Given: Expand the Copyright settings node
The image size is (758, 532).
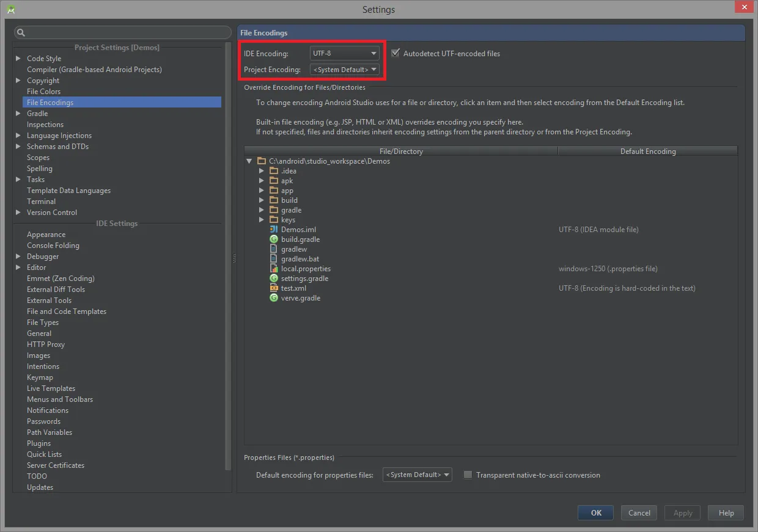Looking at the screenshot, I should tap(18, 81).
